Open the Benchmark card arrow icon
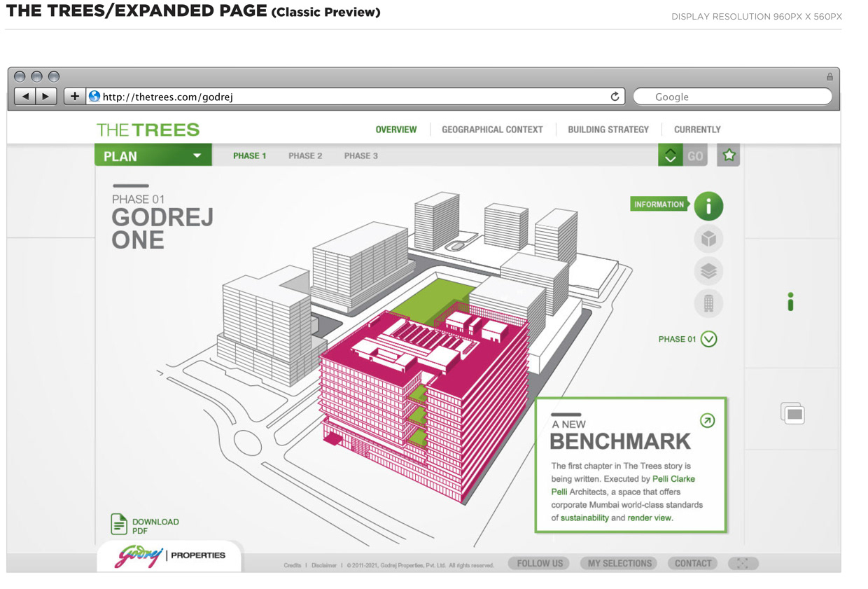868x589 pixels. [x=708, y=420]
